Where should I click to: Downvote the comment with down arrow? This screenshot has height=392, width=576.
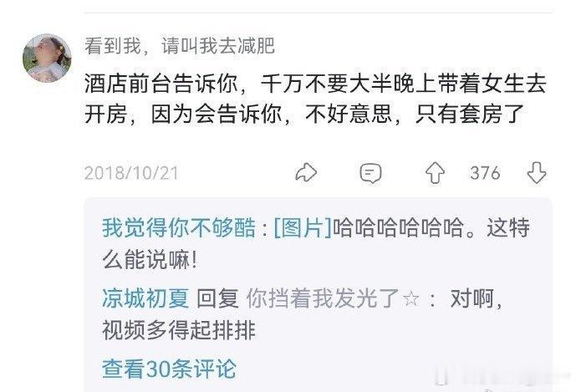point(537,173)
